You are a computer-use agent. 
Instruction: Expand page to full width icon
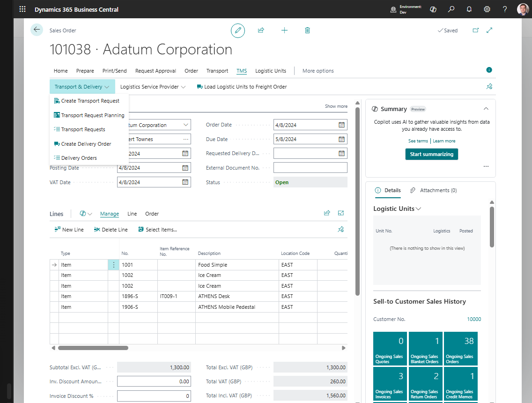[x=489, y=30]
